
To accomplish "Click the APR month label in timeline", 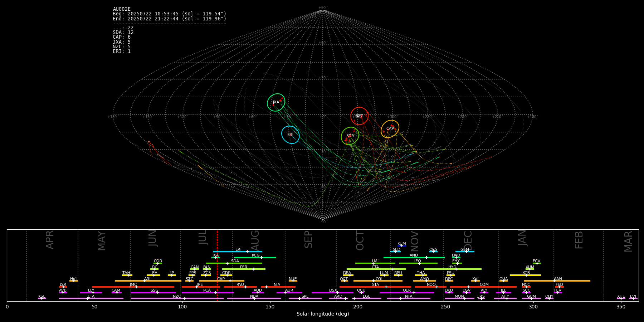I will coord(50,240).
